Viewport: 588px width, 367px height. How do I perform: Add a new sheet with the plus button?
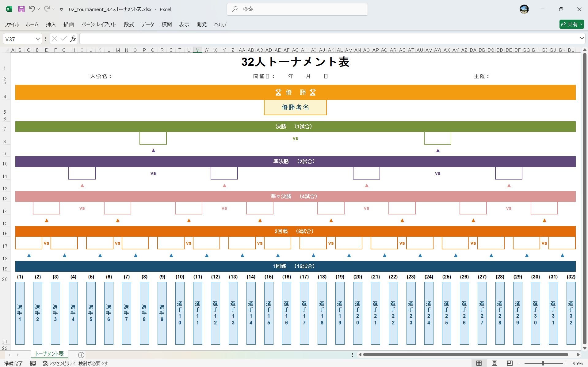(x=81, y=355)
